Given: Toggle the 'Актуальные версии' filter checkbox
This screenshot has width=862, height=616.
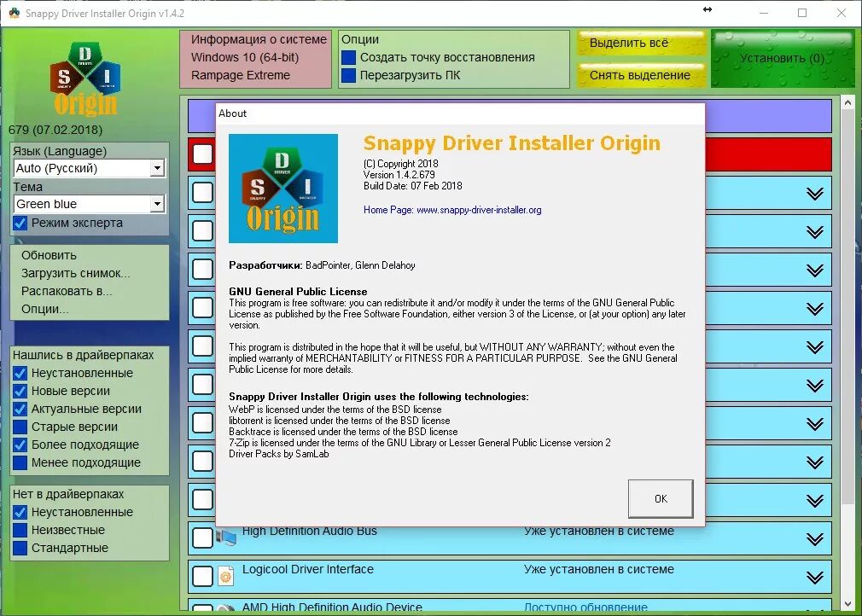Looking at the screenshot, I should point(20,410).
